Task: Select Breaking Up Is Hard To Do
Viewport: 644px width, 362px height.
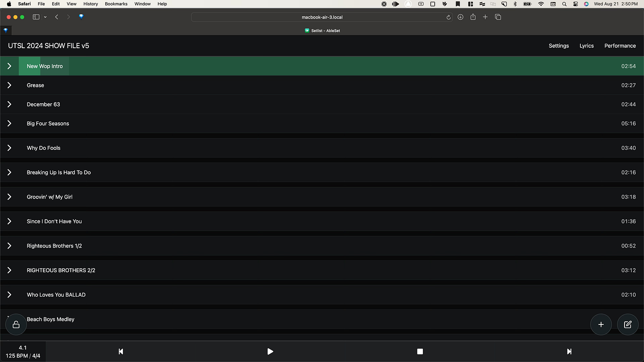Action: coord(59,172)
